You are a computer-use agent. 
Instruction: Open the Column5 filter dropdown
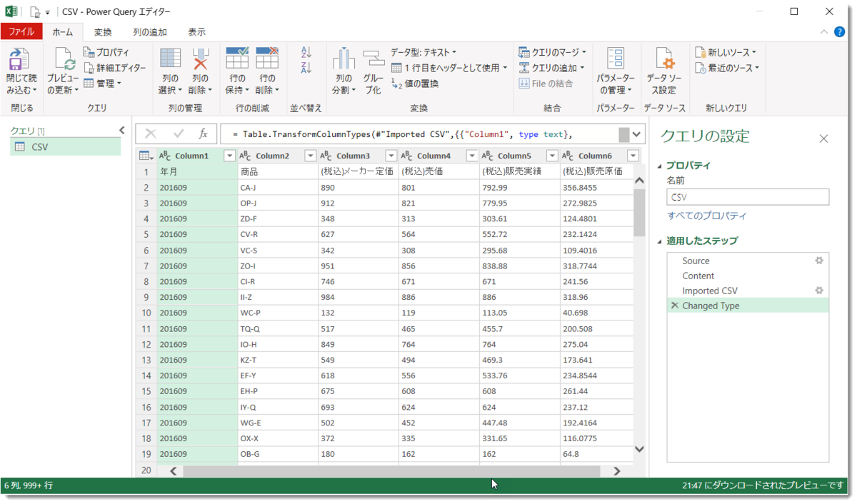[x=552, y=156]
